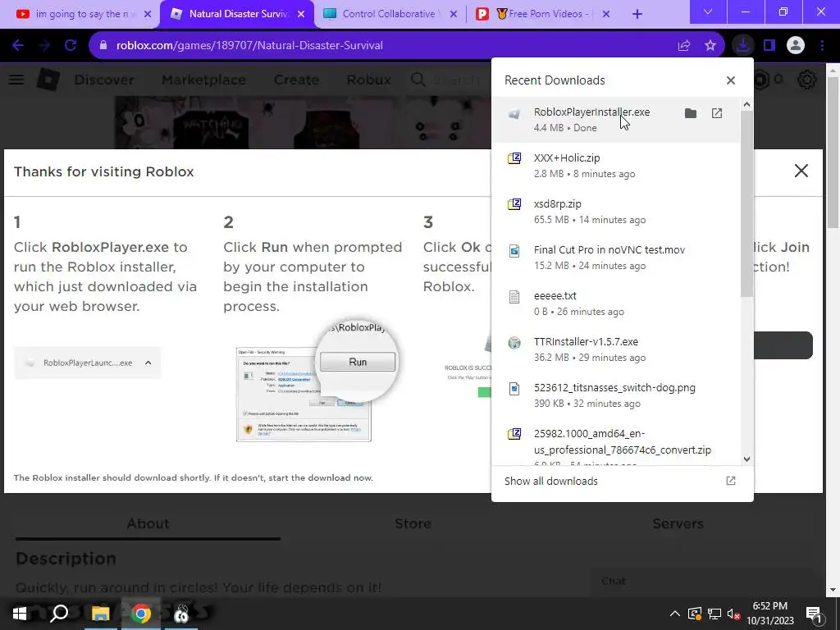The width and height of the screenshot is (840, 630).
Task: Click the downloads list scroll down arrow
Action: pyautogui.click(x=746, y=459)
